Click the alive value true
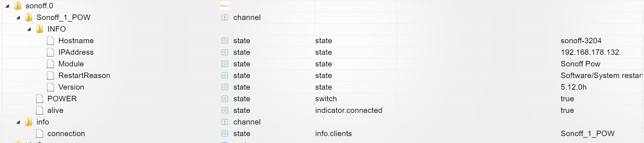The height and width of the screenshot is (143, 644). (567, 110)
